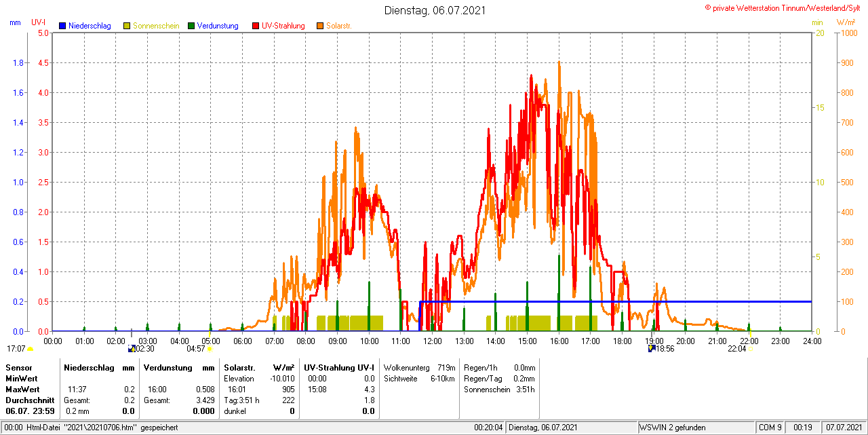868x435 pixels.
Task: Click the blue Niederschlag legend swatch
Action: [x=62, y=26]
